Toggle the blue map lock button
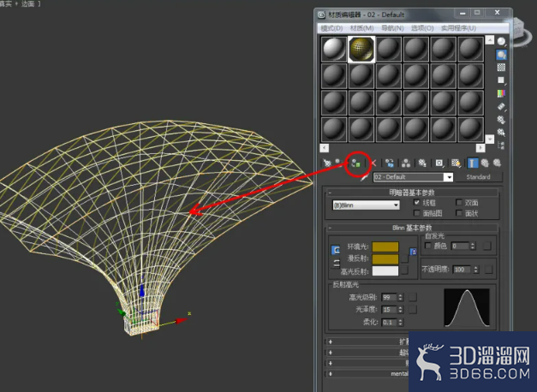 [x=414, y=252]
